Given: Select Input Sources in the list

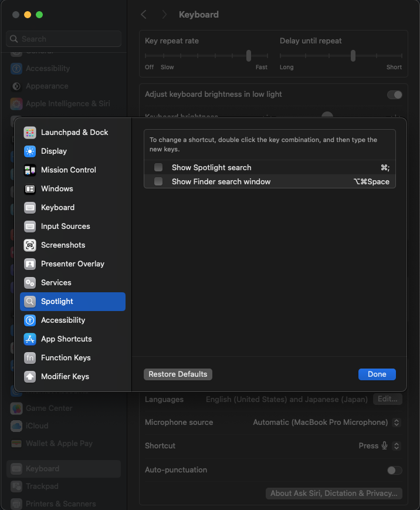Looking at the screenshot, I should click(65, 227).
